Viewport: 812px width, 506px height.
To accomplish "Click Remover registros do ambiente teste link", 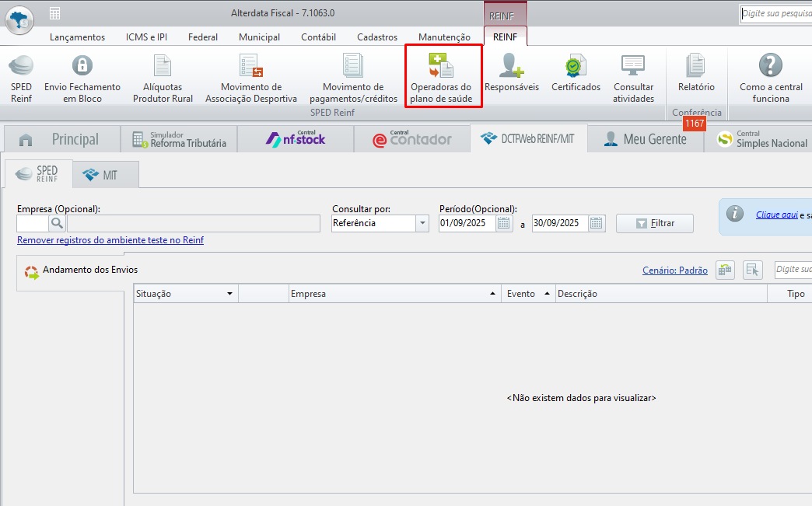I will point(110,240).
